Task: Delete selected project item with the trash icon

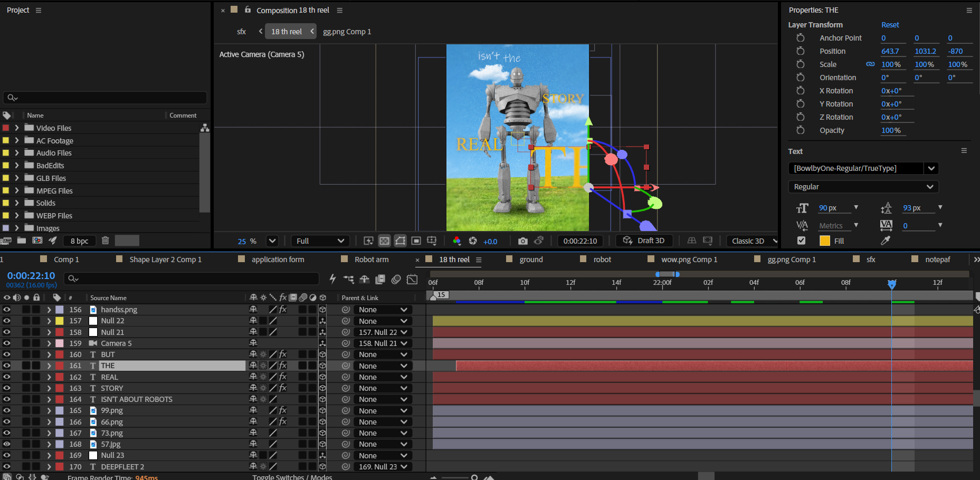Action: click(x=105, y=241)
